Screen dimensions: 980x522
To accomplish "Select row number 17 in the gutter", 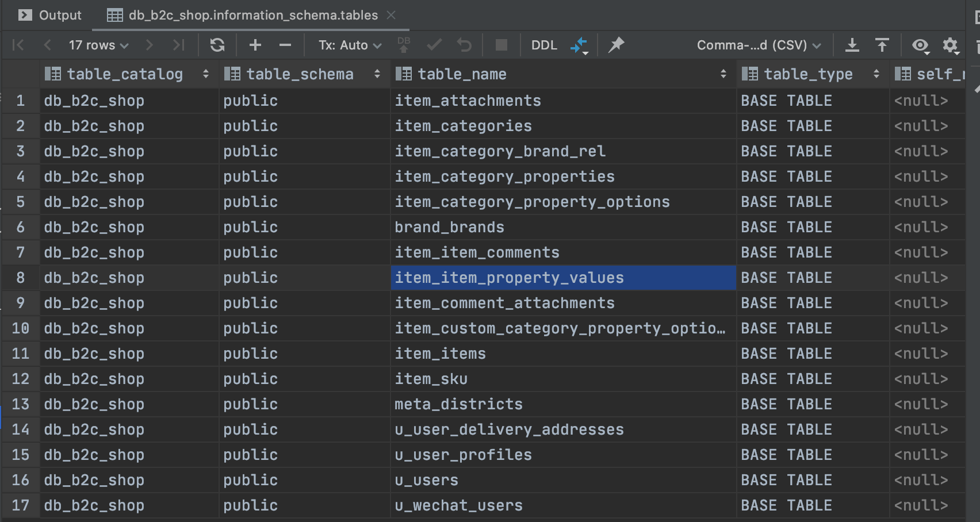I will [x=21, y=505].
